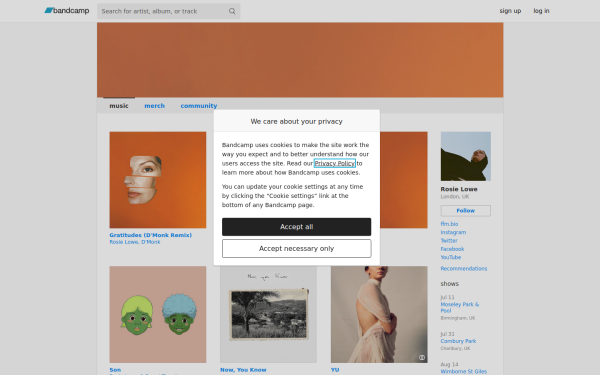Open the Son title link
This screenshot has width=600, height=375.
point(115,370)
